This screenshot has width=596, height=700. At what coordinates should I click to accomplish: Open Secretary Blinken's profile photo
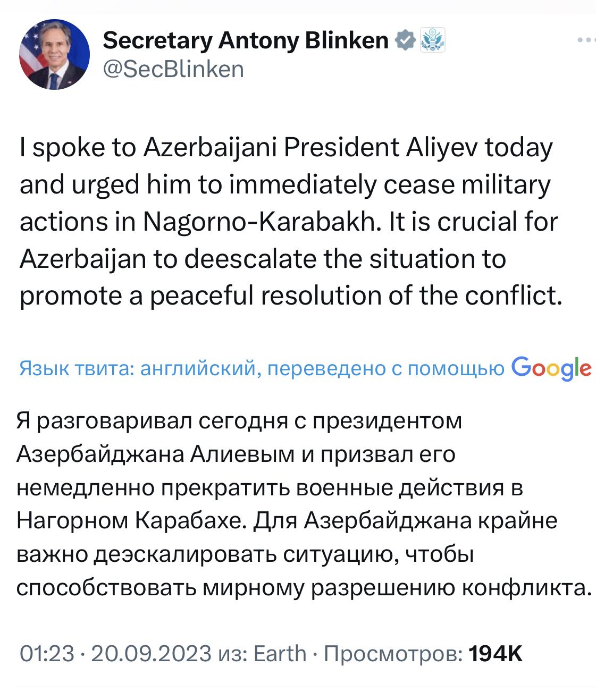tap(54, 54)
